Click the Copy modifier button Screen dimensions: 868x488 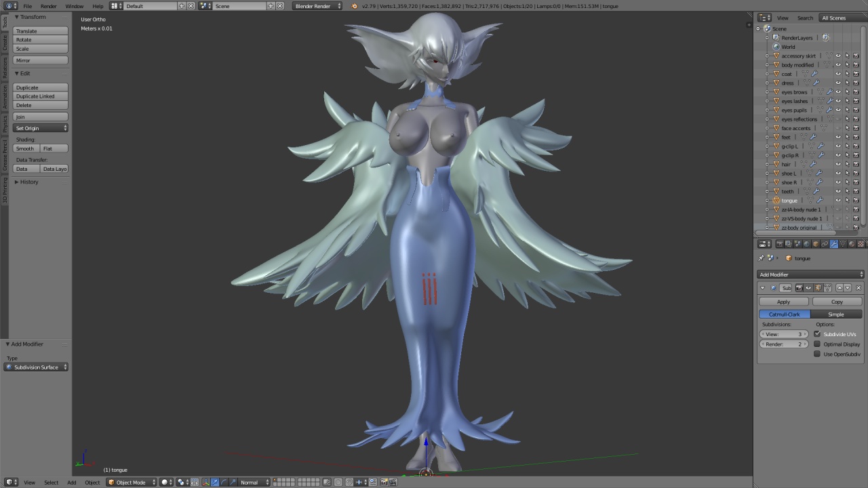point(837,302)
